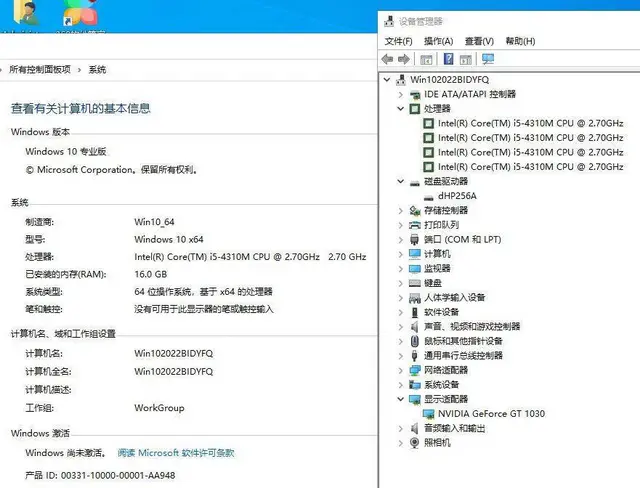Expand the IDE ATA/ATAPI 控制器 node
This screenshot has width=640, height=488.
401,95
